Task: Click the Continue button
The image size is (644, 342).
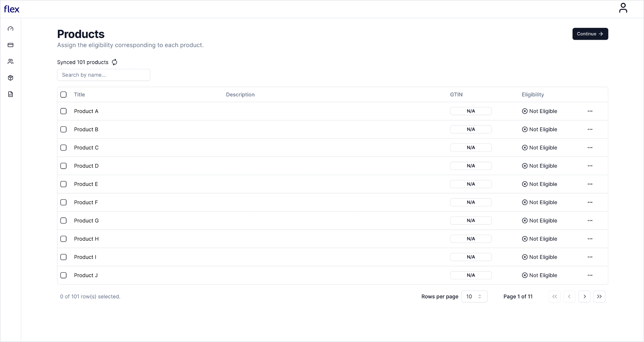Action: 590,34
